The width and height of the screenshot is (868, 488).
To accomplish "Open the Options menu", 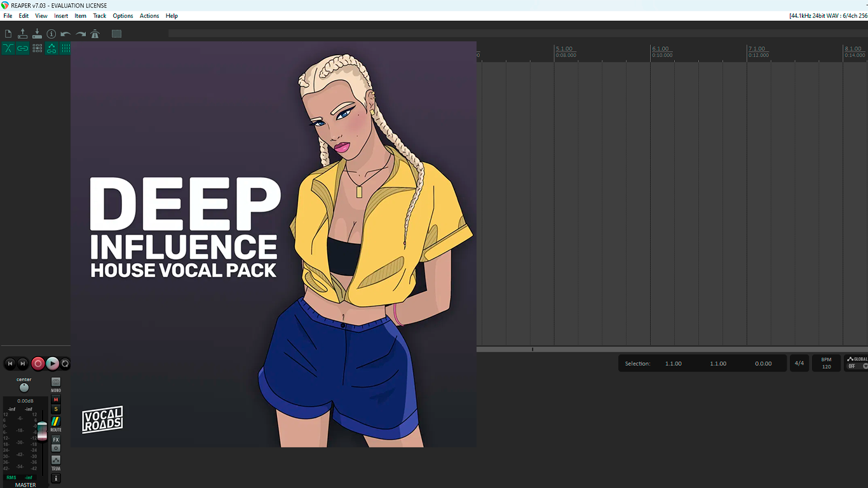I will click(x=123, y=16).
